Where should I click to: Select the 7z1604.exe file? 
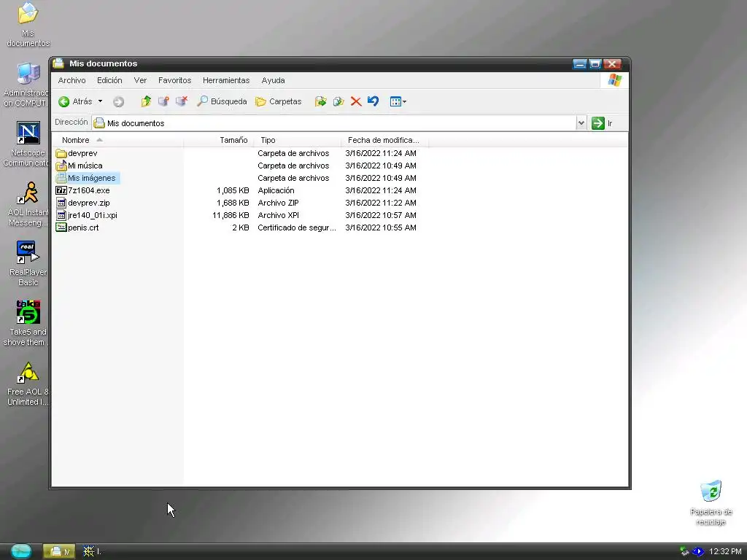click(x=83, y=190)
